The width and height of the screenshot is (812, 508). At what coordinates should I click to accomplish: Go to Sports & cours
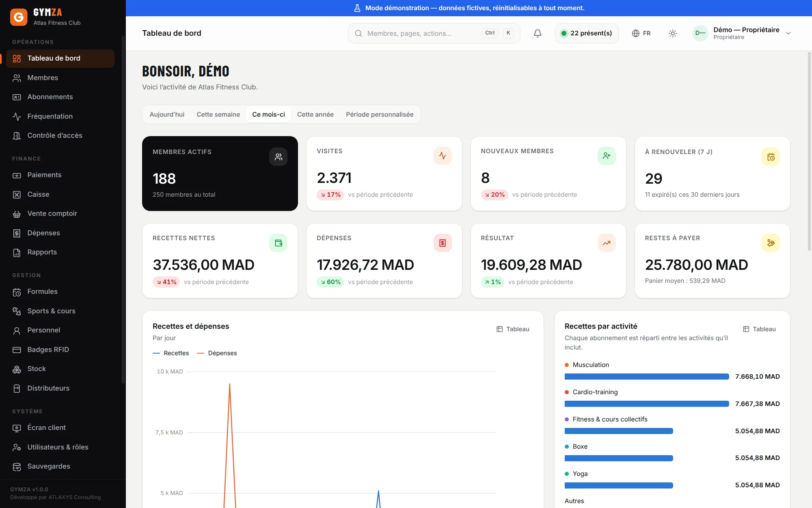coord(60,311)
